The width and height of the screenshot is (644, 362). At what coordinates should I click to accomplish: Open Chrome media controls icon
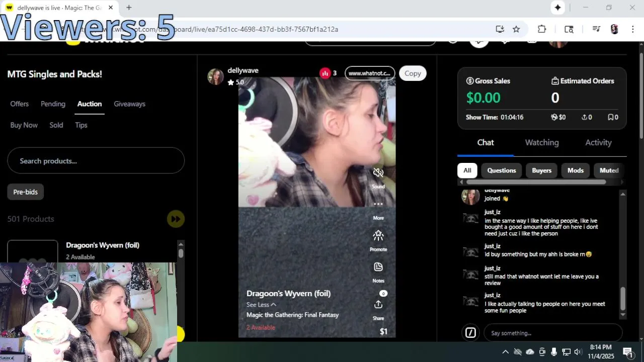point(596,29)
